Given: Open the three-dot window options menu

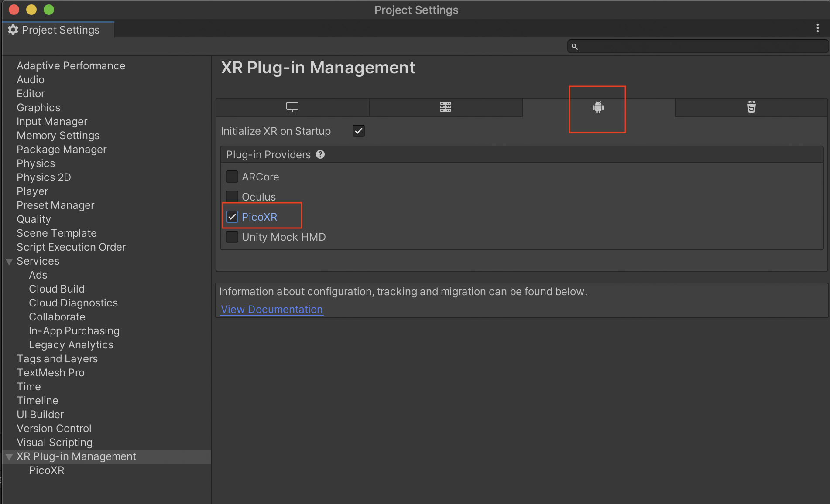Looking at the screenshot, I should tap(817, 28).
